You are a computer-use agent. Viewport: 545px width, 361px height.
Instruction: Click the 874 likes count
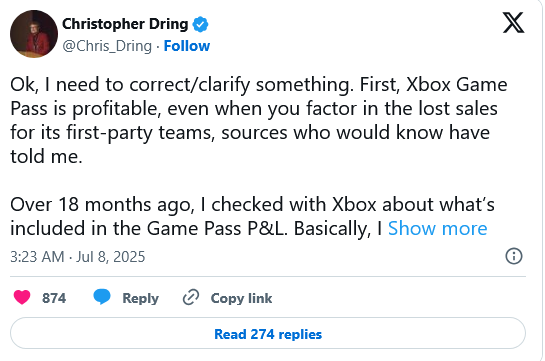pos(54,298)
